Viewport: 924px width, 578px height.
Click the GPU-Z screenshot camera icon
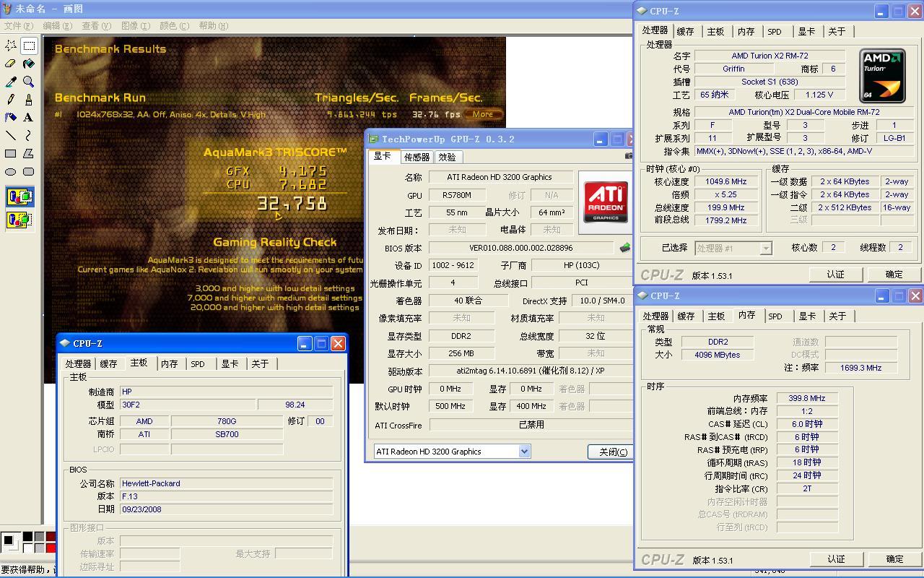click(x=628, y=156)
